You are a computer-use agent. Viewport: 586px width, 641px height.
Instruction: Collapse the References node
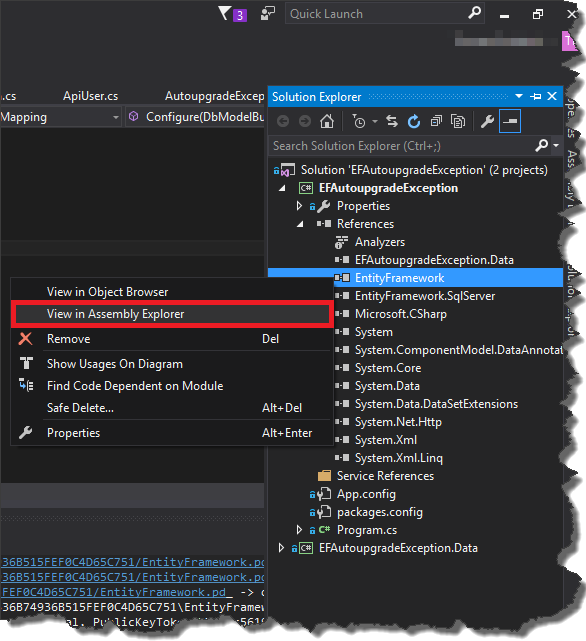[x=300, y=224]
